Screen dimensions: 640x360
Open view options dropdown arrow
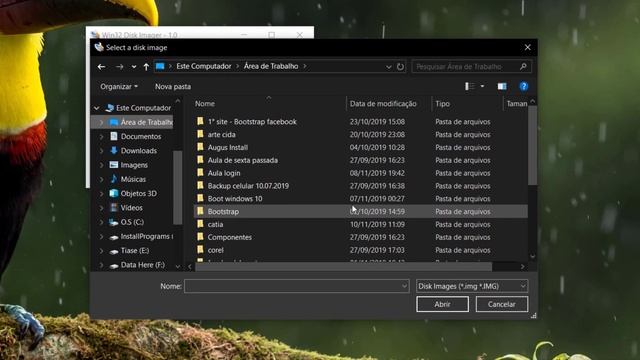pos(482,86)
